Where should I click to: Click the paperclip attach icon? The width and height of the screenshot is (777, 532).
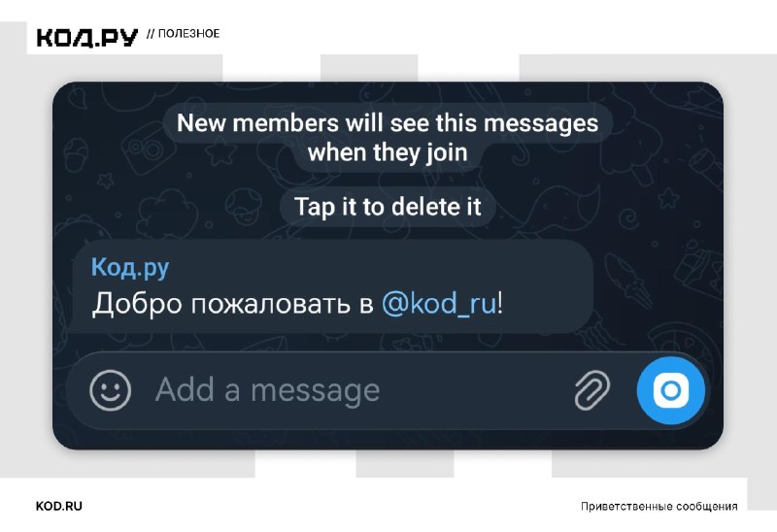(x=591, y=390)
